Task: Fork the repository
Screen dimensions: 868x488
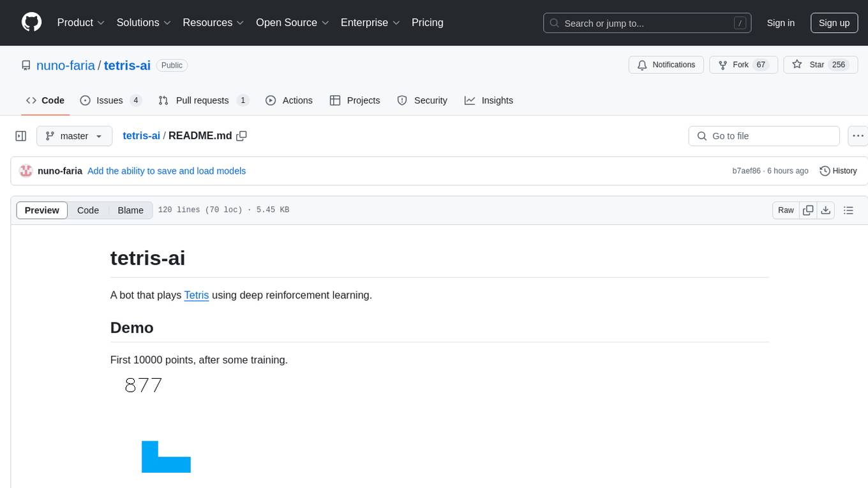Action: [743, 65]
